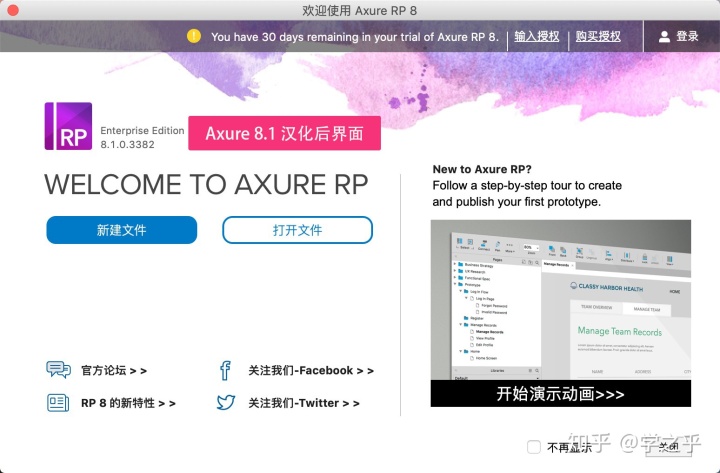Open the 关注我们-Facebook link
The image size is (720, 473).
click(311, 370)
